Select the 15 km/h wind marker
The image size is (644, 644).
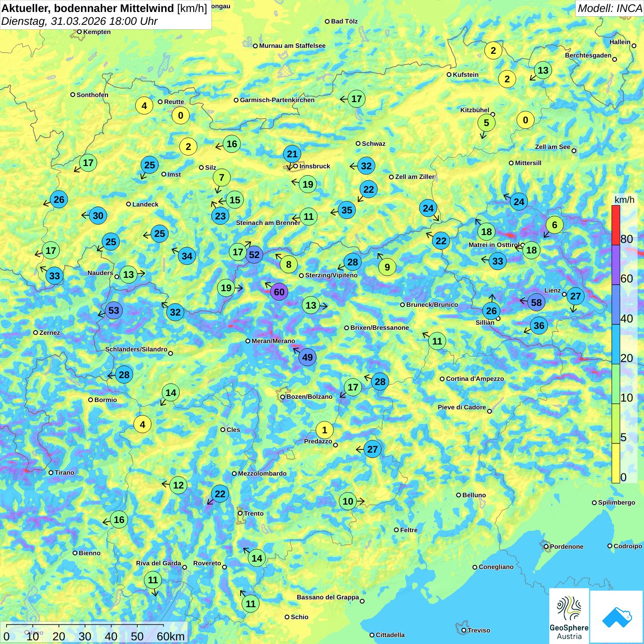235,200
